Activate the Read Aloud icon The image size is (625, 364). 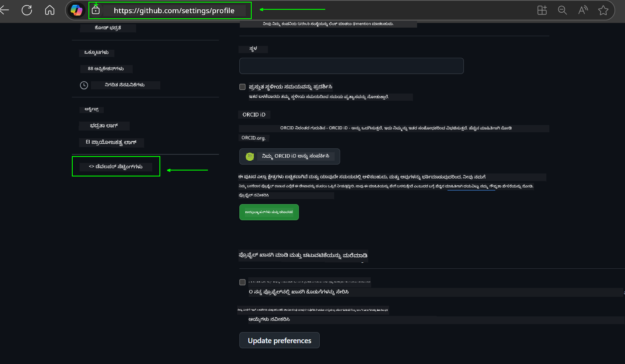click(583, 10)
